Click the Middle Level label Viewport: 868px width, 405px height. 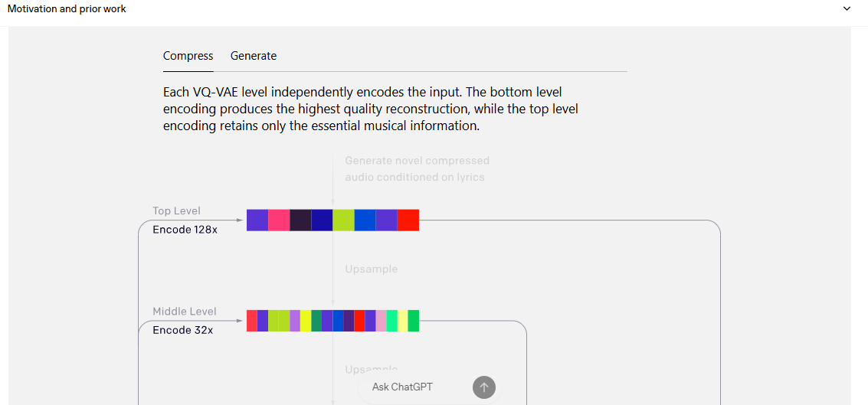pyautogui.click(x=185, y=312)
